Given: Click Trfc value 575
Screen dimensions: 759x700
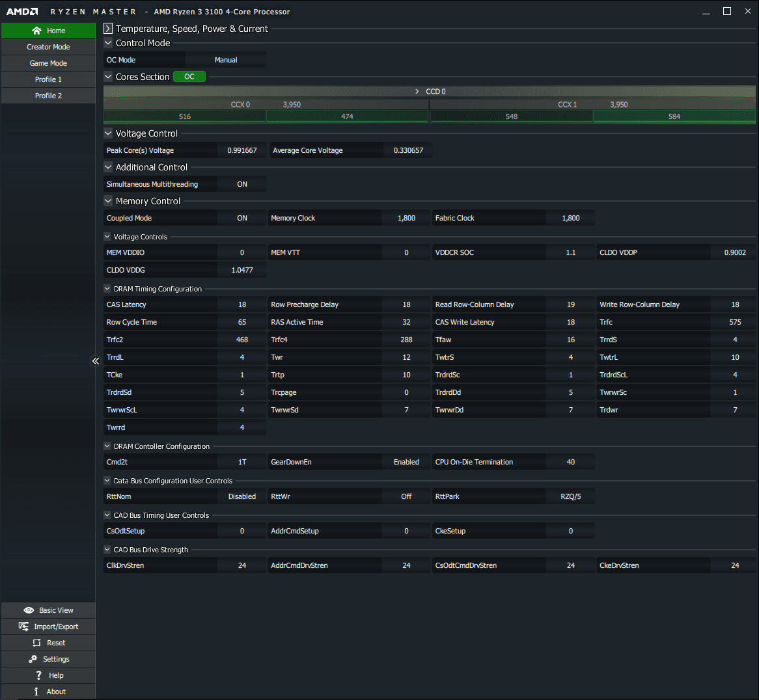Looking at the screenshot, I should 735,322.
